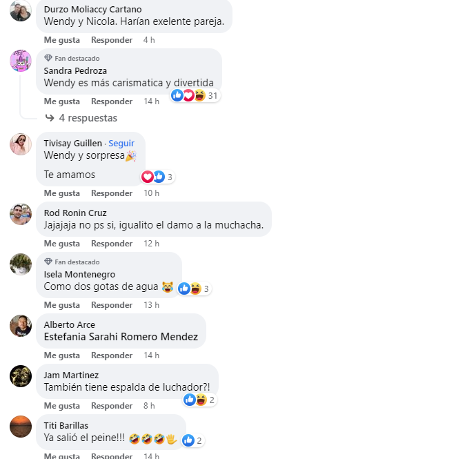The image size is (476, 459).
Task: Like Durzo Moliaccy Cartano's comment
Action: 62,40
